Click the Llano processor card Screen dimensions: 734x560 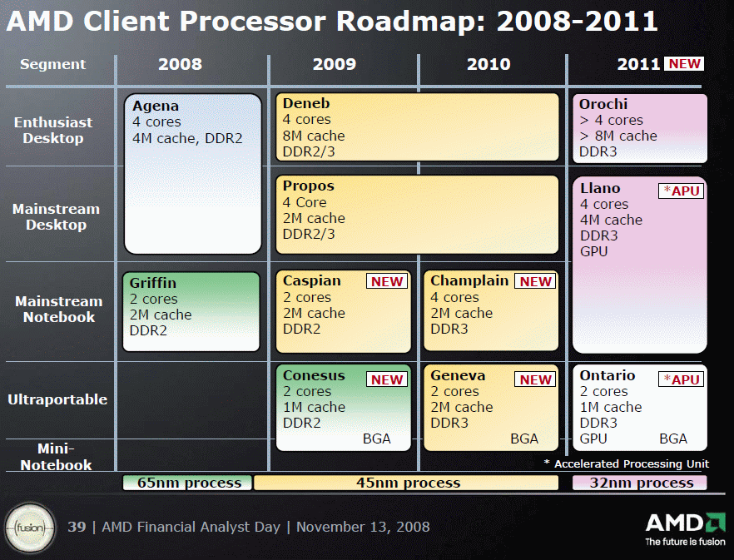click(640, 265)
